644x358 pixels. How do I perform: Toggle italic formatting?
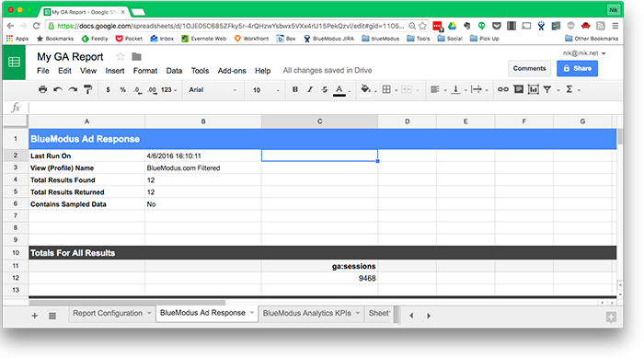coord(310,89)
